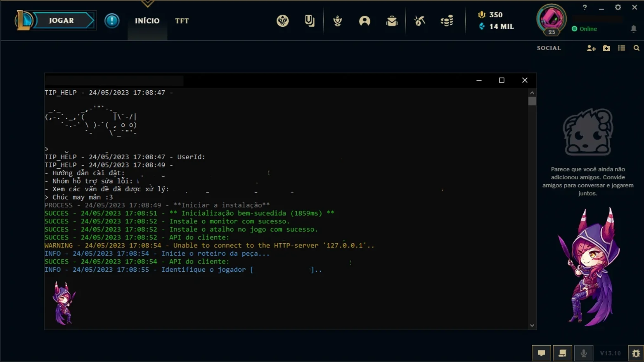
Task: Click the 'Instale o monitor com sucesso.' line
Action: [x=167, y=221]
